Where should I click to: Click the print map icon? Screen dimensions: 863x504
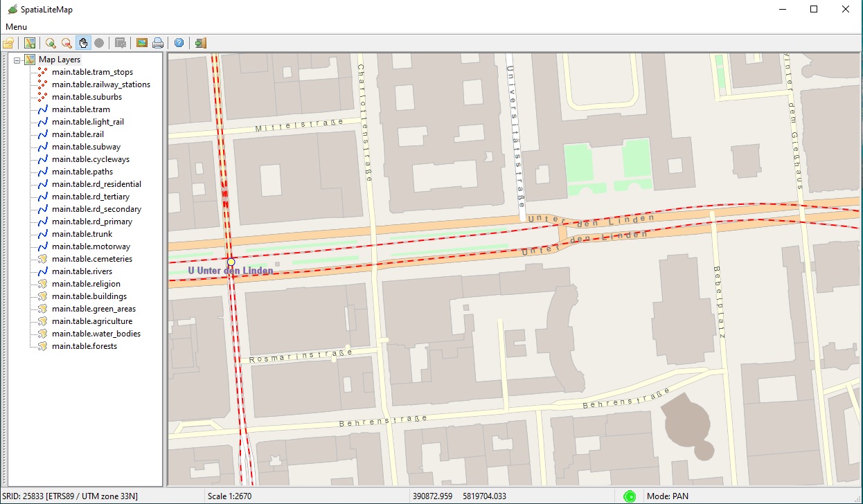click(158, 43)
